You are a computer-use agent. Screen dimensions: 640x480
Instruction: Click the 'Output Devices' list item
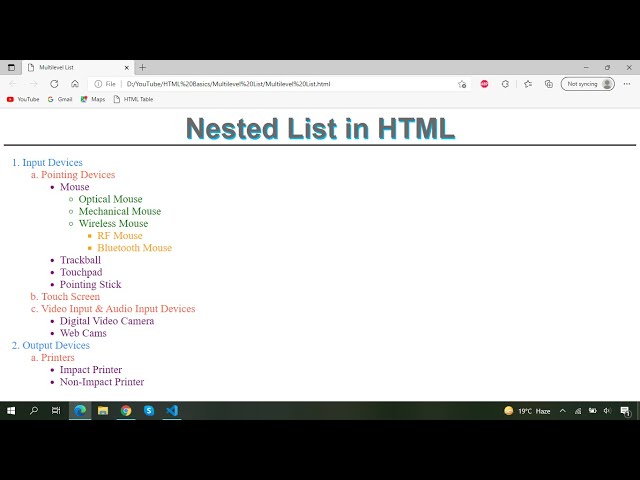click(x=56, y=345)
